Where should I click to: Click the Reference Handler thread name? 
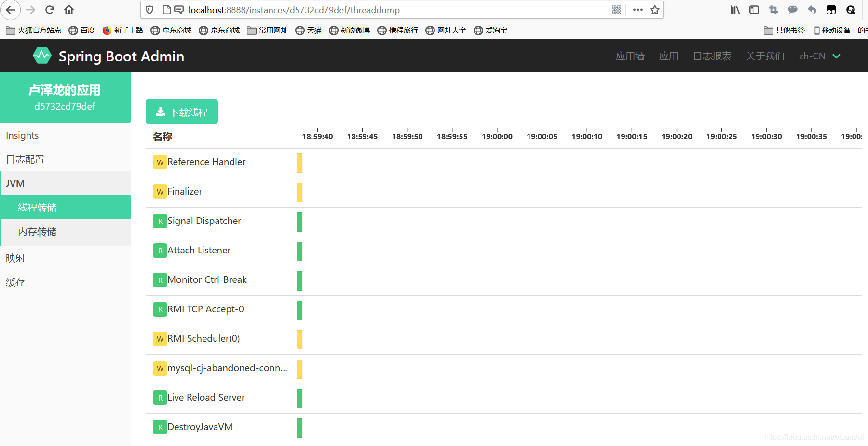point(206,162)
